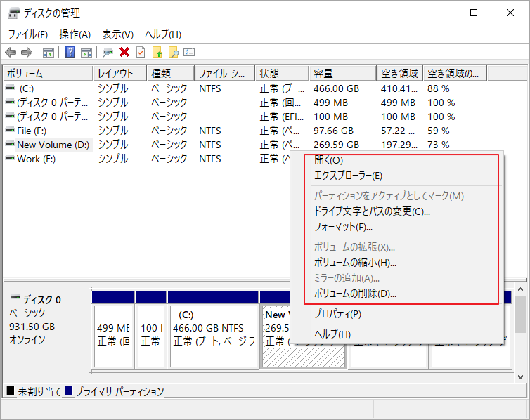Click the 88 % free space cell
Image resolution: width=530 pixels, height=420 pixels.
point(439,88)
